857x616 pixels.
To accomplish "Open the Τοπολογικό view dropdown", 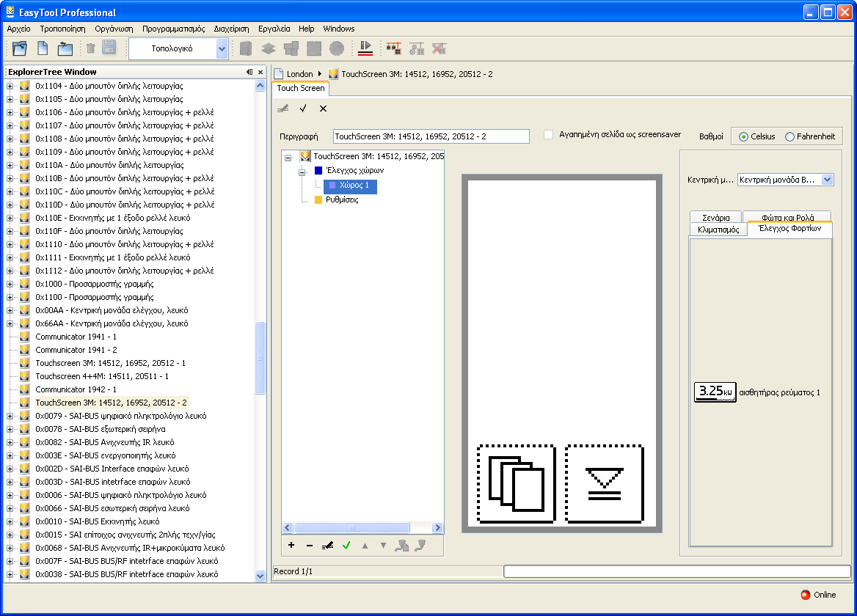I will point(222,48).
